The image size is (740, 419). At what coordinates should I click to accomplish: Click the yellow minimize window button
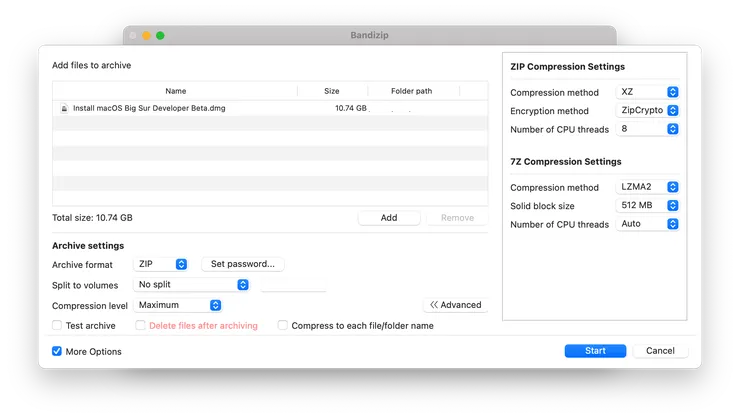click(x=146, y=35)
